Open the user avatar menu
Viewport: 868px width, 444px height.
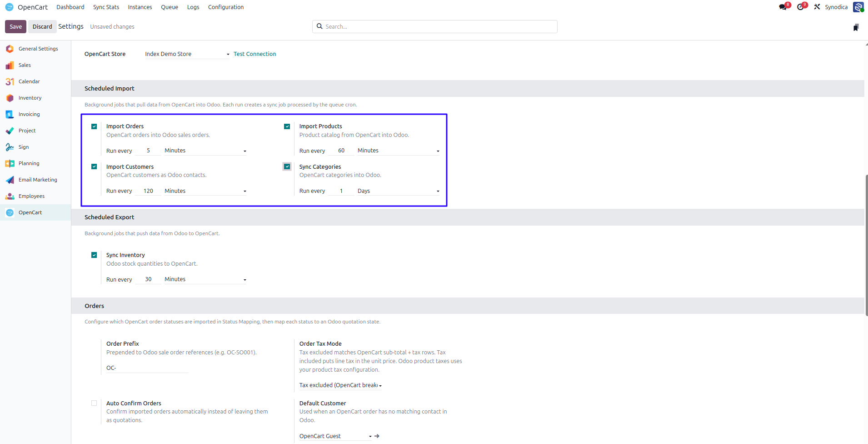click(858, 7)
